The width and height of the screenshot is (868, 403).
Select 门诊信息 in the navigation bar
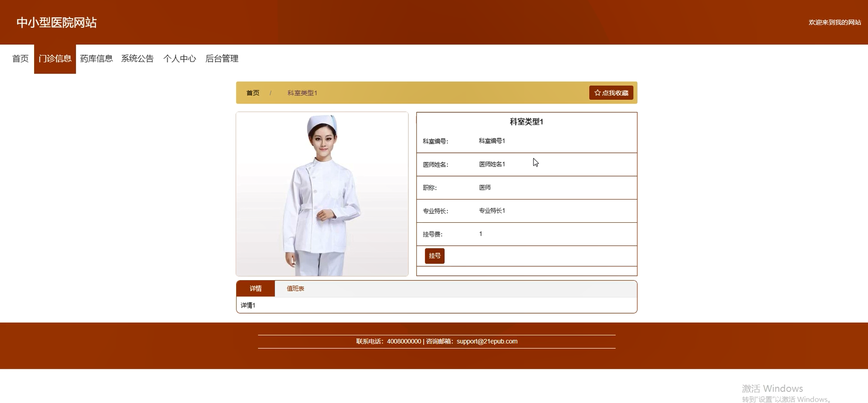(55, 59)
